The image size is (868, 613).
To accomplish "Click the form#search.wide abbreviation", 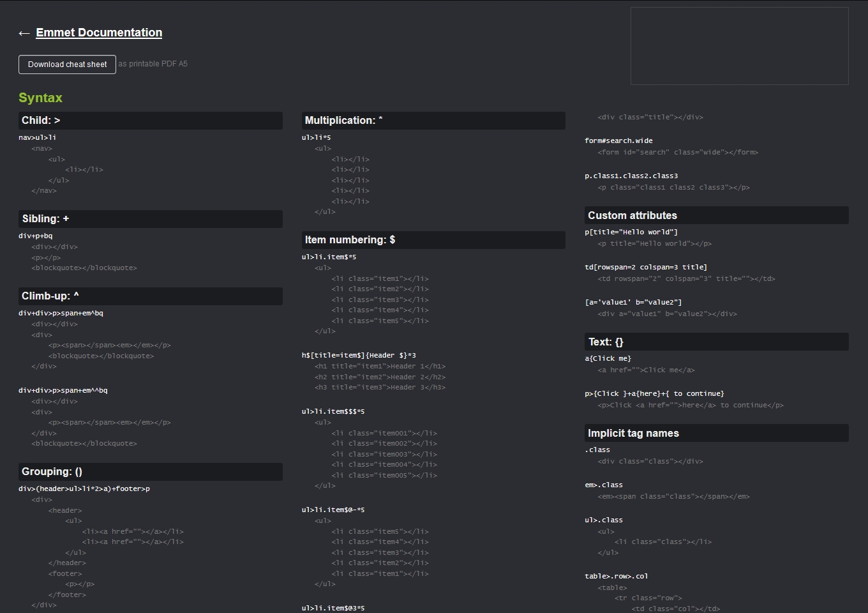I will pos(618,140).
